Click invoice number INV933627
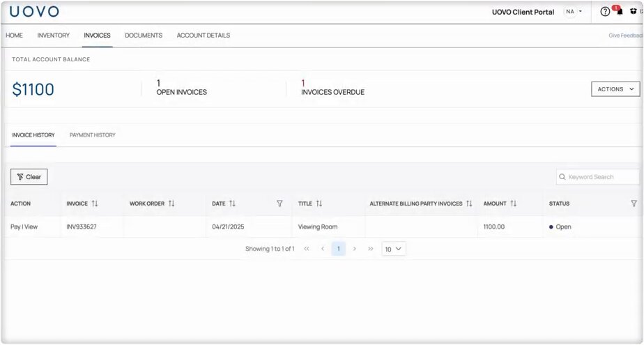 coord(82,227)
